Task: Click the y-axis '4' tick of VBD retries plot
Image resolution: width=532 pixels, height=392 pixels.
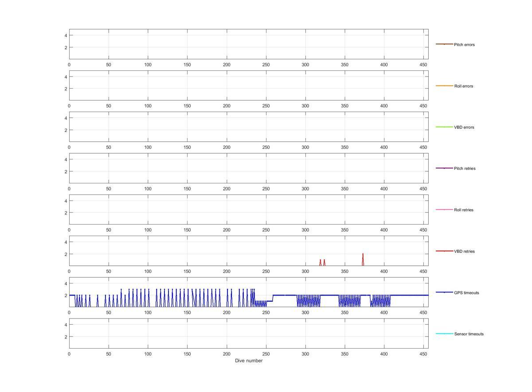Action: click(66, 242)
